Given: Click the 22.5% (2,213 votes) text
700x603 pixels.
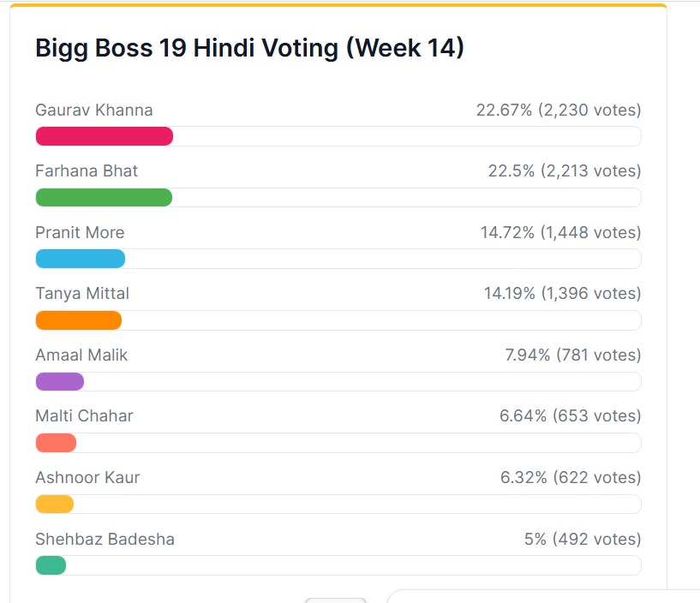Looking at the screenshot, I should 565,170.
